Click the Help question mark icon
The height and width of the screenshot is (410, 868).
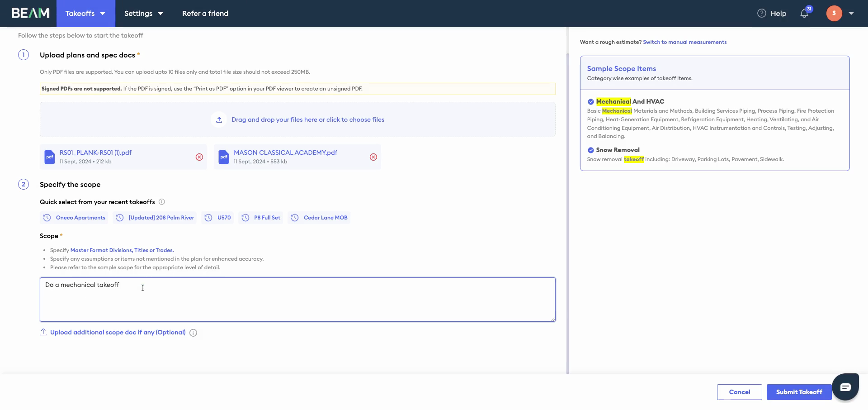(762, 14)
